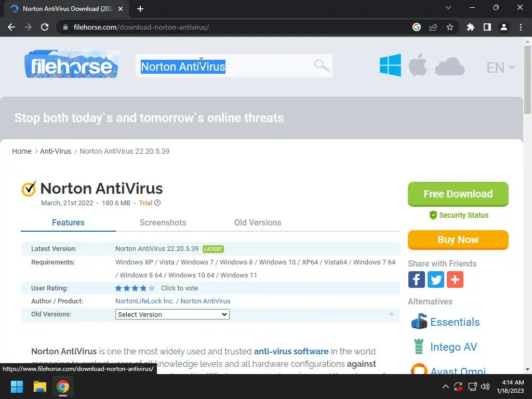
Task: Click the LATEST version badge
Action: [x=213, y=249]
